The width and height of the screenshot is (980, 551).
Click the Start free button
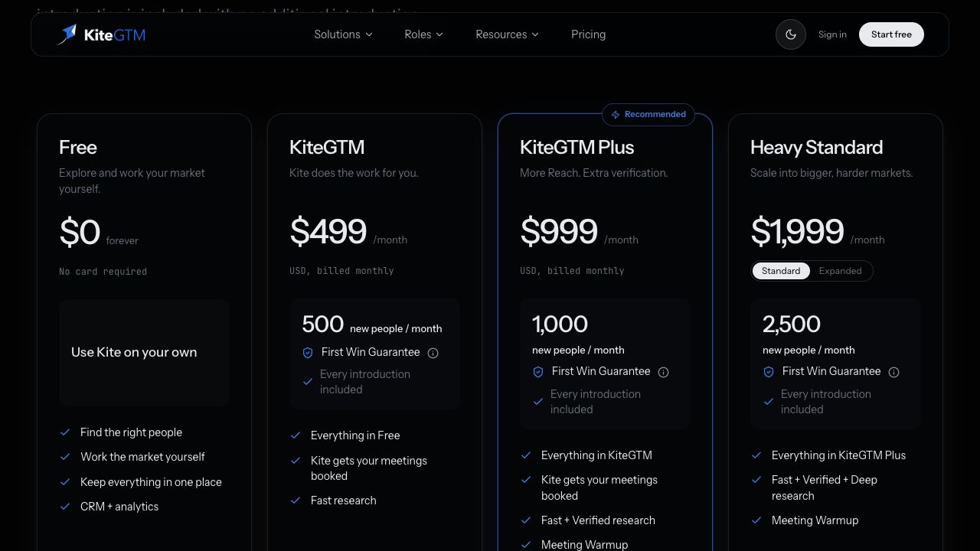891,34
